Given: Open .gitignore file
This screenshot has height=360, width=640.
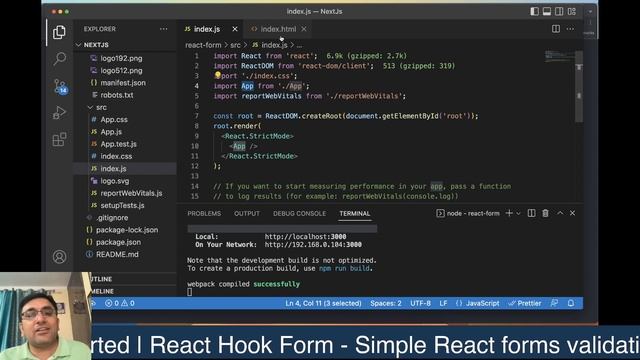Looking at the screenshot, I should pos(112,218).
